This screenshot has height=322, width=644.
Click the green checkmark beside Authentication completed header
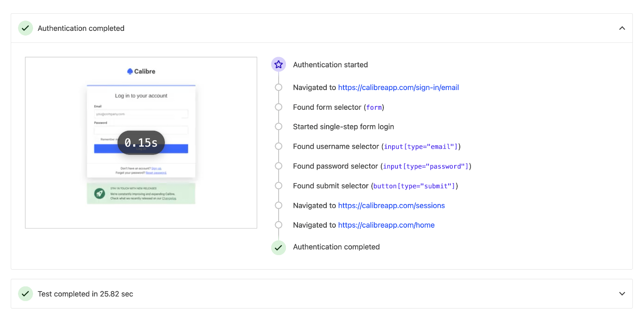pos(25,28)
